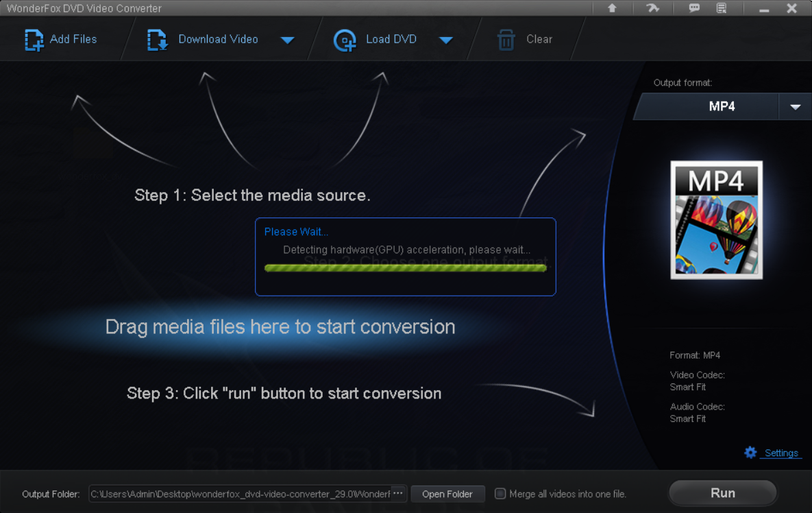Click the Open Folder button
812x513 pixels.
(447, 494)
